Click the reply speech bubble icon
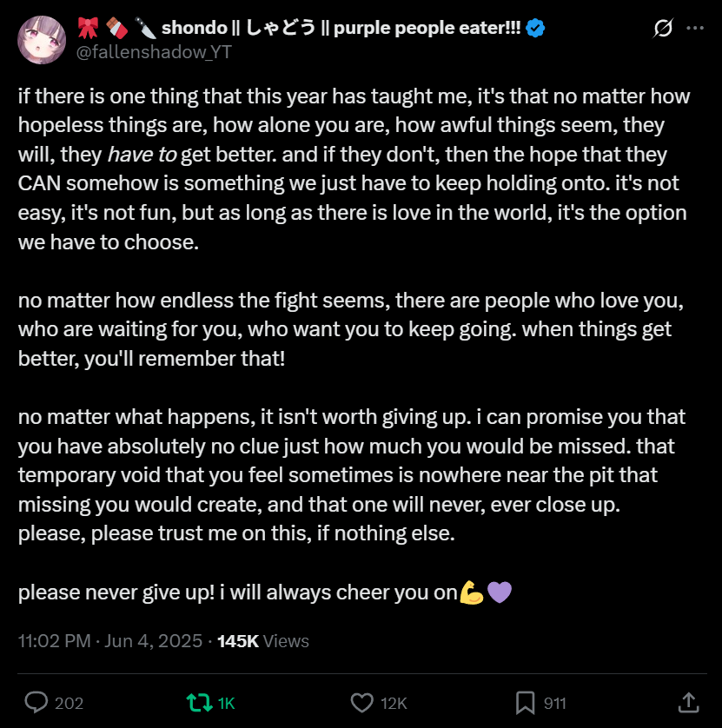The height and width of the screenshot is (728, 722). (x=36, y=703)
